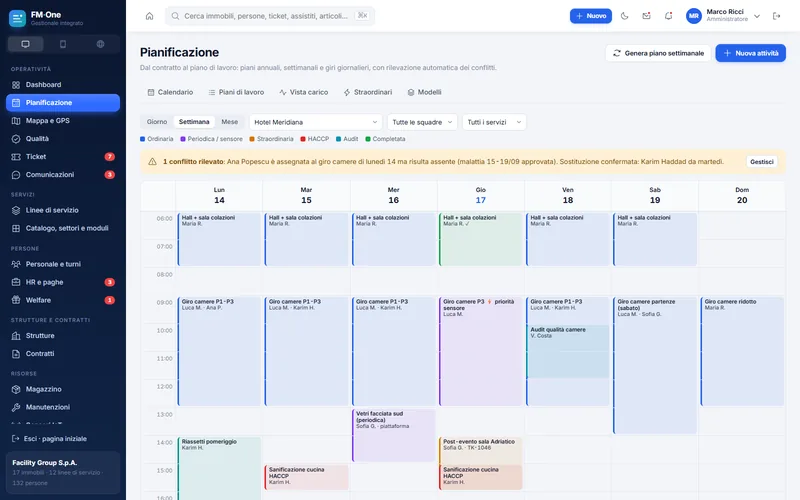Open the mail inbox icon
This screenshot has width=800, height=500.
click(646, 16)
